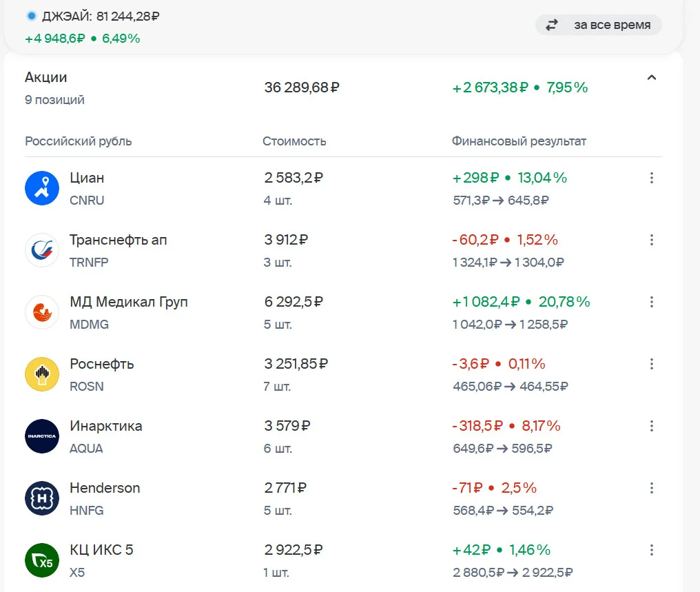Open the three-dot menu for Циан
This screenshot has width=700, height=592.
(652, 178)
